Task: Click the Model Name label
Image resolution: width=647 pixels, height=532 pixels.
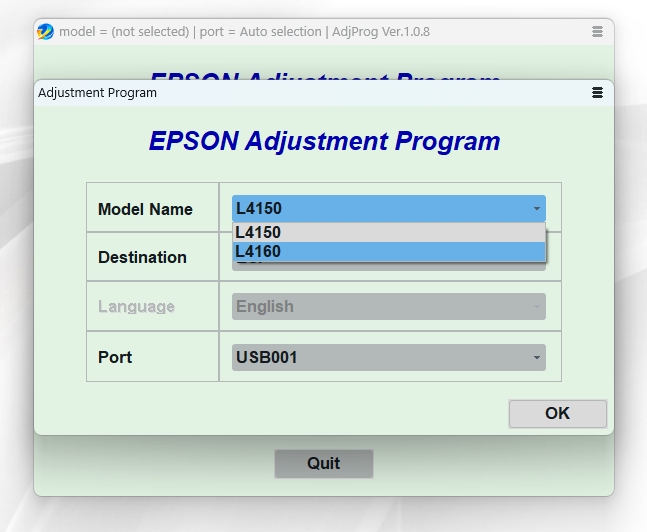Action: (145, 209)
